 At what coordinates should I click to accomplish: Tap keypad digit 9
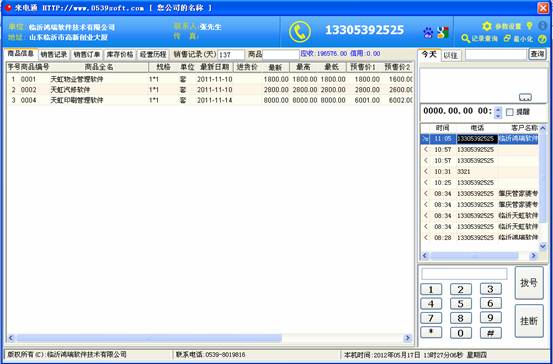490,318
